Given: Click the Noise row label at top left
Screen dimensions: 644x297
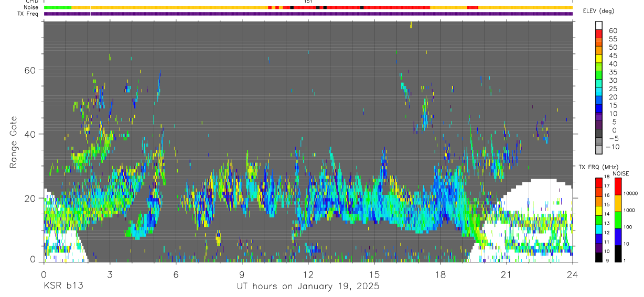Looking at the screenshot, I should click(31, 7).
